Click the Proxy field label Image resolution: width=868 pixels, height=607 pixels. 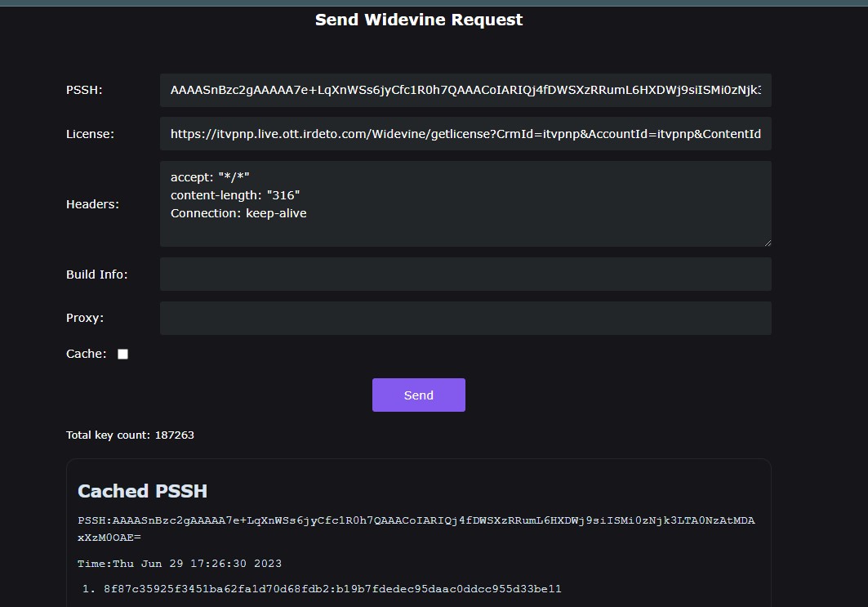pos(85,318)
